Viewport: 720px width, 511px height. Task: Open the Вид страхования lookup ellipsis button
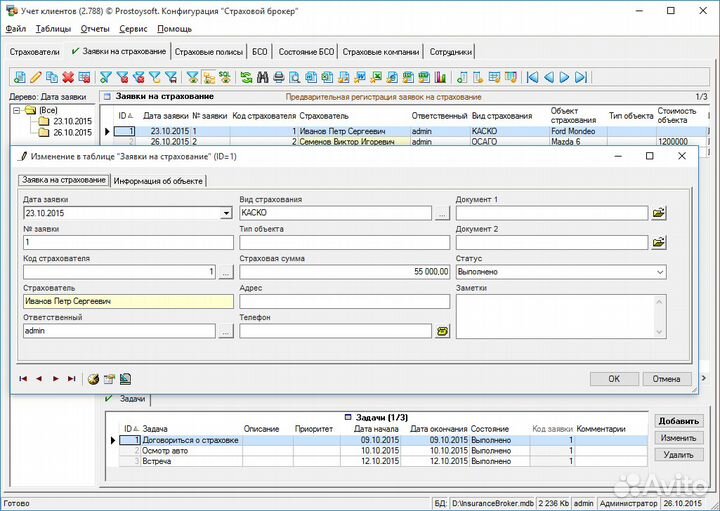[442, 213]
